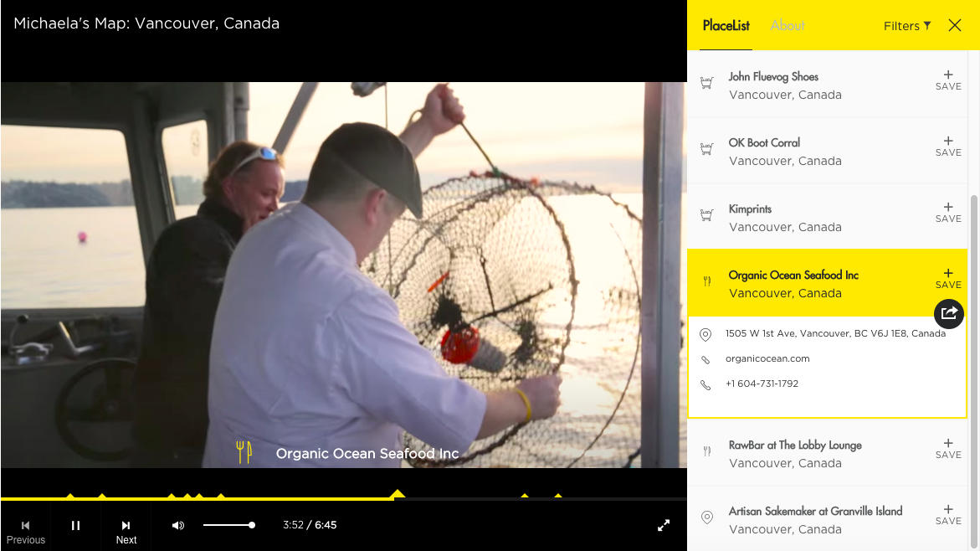
Task: Open the organicocean.com website link
Action: [x=767, y=358]
